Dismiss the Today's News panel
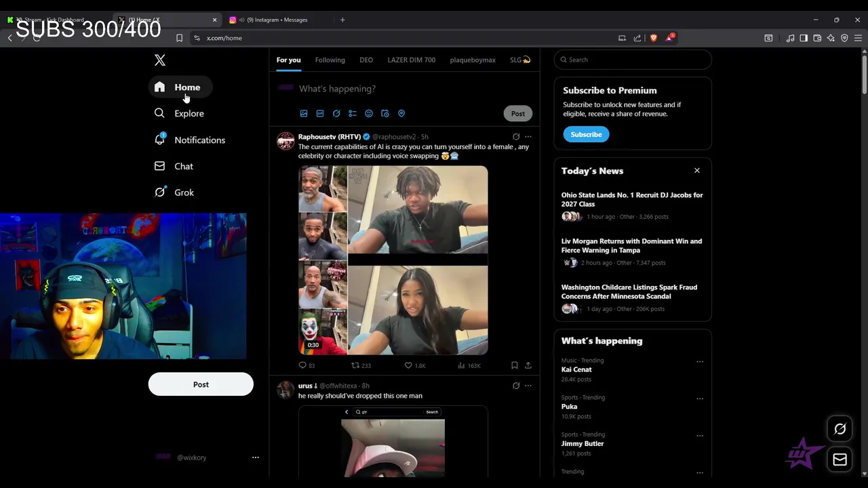Viewport: 868px width, 488px height. click(x=697, y=171)
